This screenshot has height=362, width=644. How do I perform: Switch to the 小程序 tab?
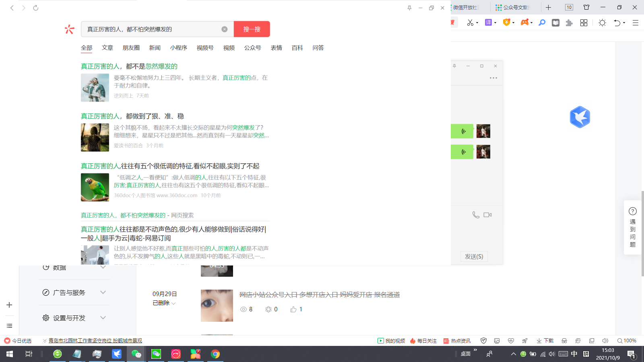pos(179,48)
